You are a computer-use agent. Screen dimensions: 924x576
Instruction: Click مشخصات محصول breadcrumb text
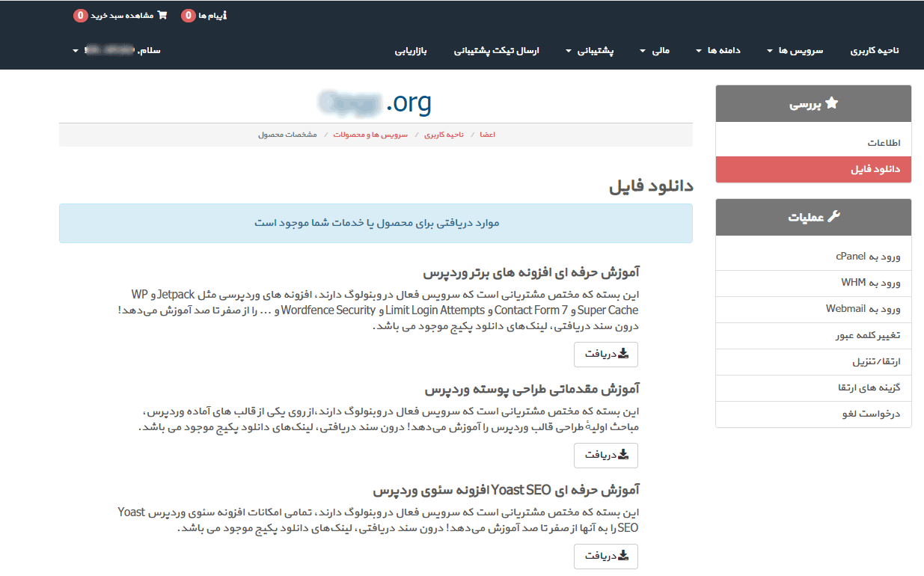[x=287, y=135]
